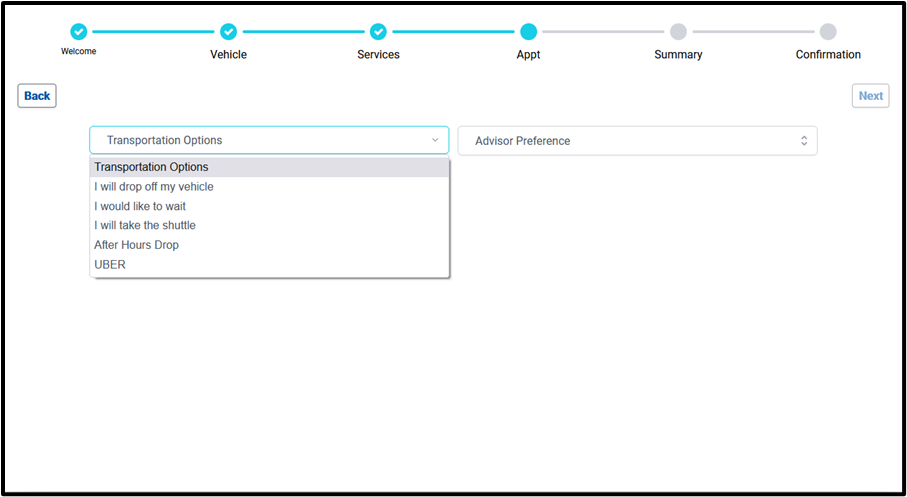Click the Advisor Preference up-down arrows

click(803, 141)
